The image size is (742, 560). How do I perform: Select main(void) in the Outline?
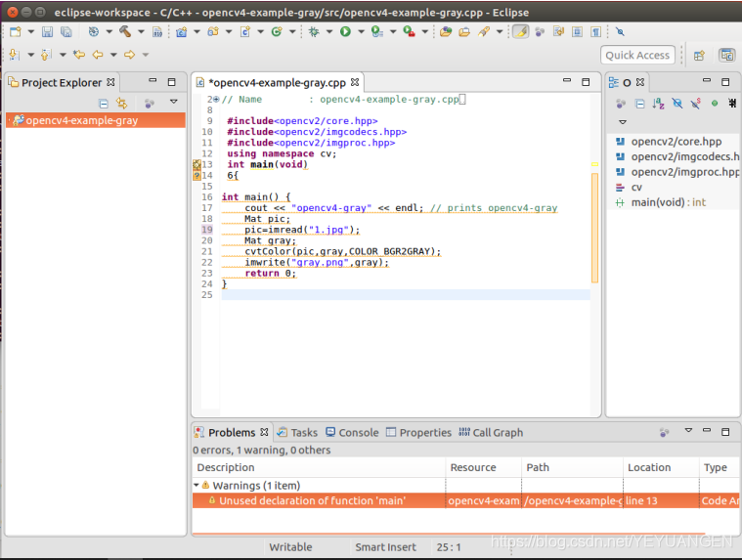click(x=659, y=202)
